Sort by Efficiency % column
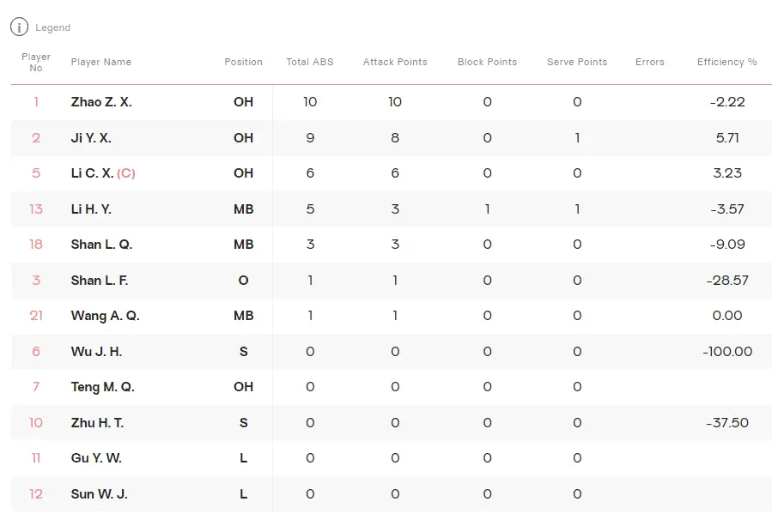The height and width of the screenshot is (532, 772). point(726,62)
